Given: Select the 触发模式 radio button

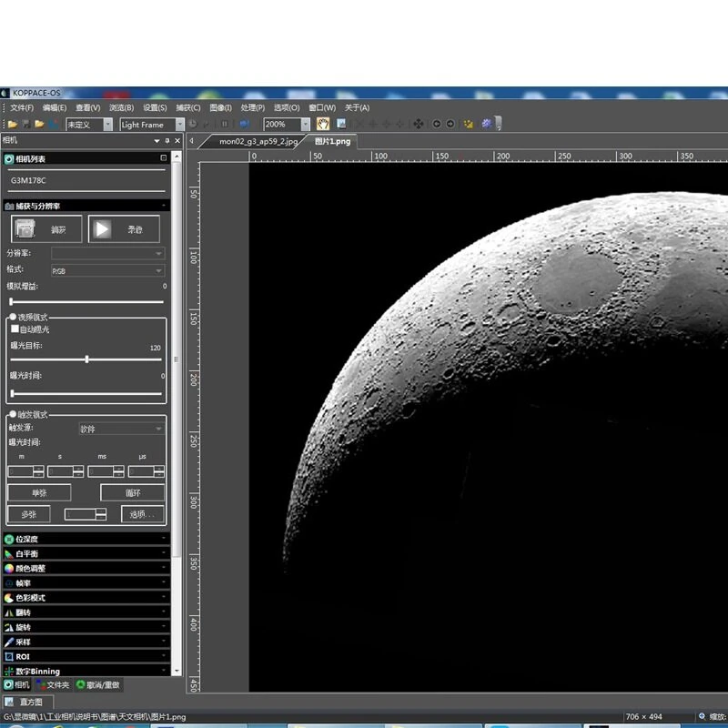Looking at the screenshot, I should pyautogui.click(x=13, y=414).
